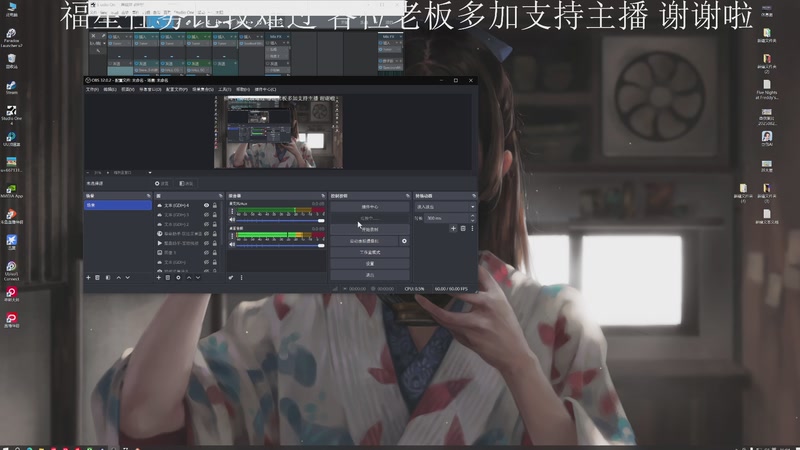Unlock the 文本 (GDI+) 4 source
Screen dimensions: 800x450
pyautogui.click(x=215, y=206)
